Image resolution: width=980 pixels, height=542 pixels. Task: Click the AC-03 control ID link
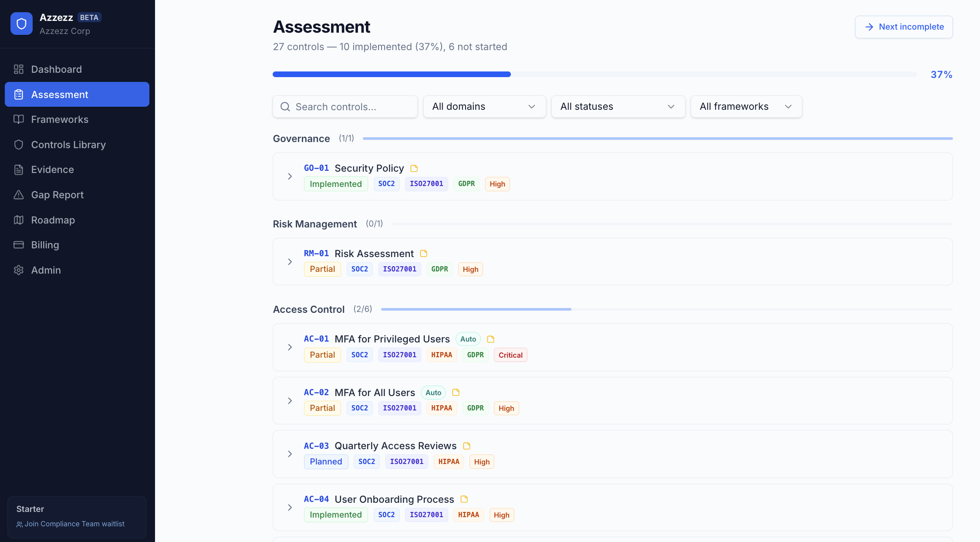click(x=316, y=446)
